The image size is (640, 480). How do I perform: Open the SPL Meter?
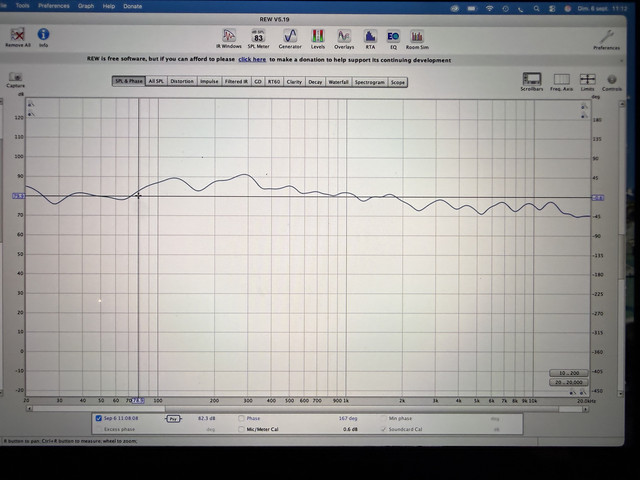[258, 36]
